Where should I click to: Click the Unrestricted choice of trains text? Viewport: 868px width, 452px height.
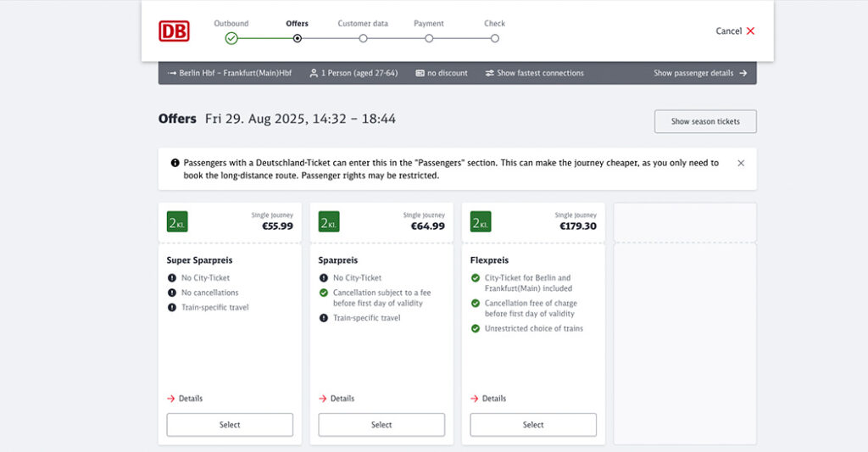534,328
